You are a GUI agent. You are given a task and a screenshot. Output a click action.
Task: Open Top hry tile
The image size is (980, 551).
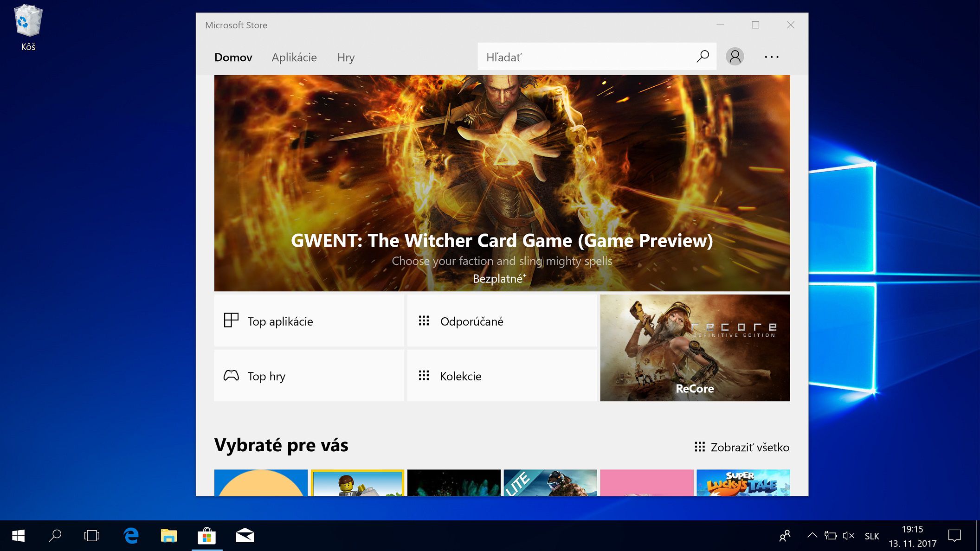pos(309,376)
